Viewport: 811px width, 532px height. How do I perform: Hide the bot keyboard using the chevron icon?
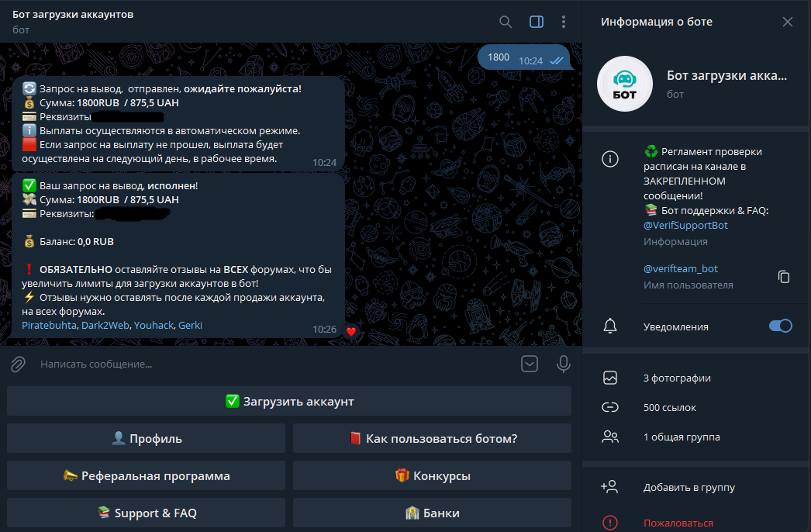(x=530, y=364)
